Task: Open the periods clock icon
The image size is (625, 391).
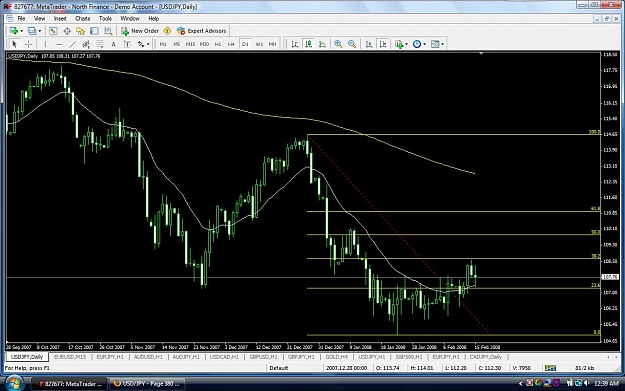Action: pyautogui.click(x=417, y=44)
